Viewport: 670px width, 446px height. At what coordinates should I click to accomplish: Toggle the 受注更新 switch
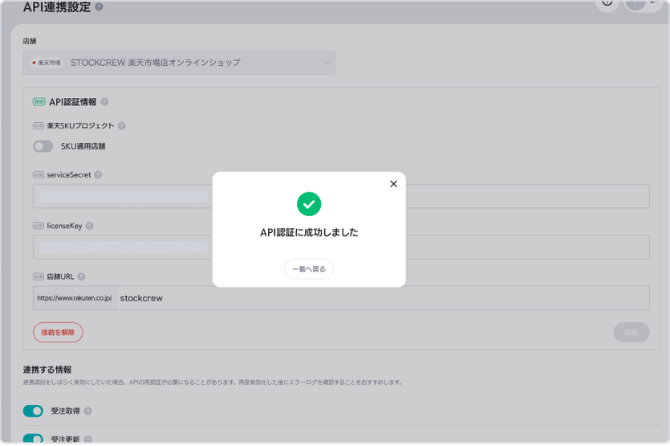click(x=34, y=438)
